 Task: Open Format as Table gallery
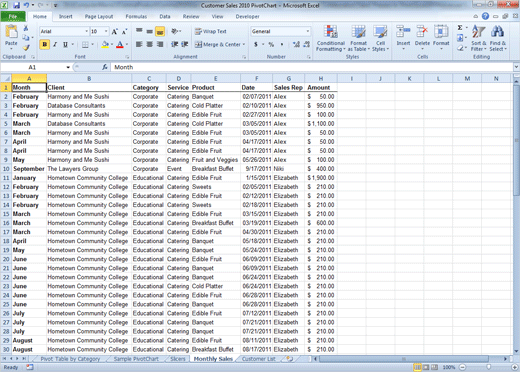(359, 38)
